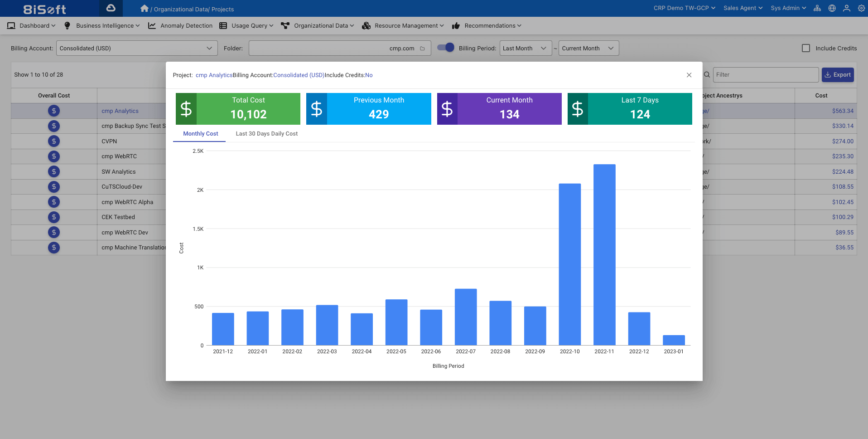This screenshot has height=439, width=868.
Task: Click the folder icon in Folder field
Action: 422,49
